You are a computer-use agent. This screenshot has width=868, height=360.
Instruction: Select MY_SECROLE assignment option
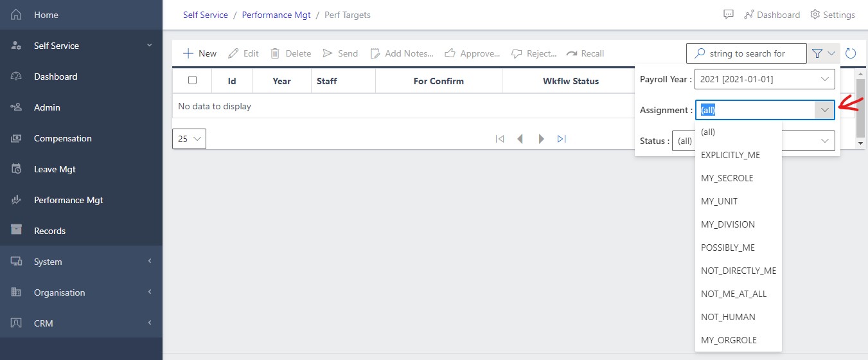pyautogui.click(x=738, y=178)
